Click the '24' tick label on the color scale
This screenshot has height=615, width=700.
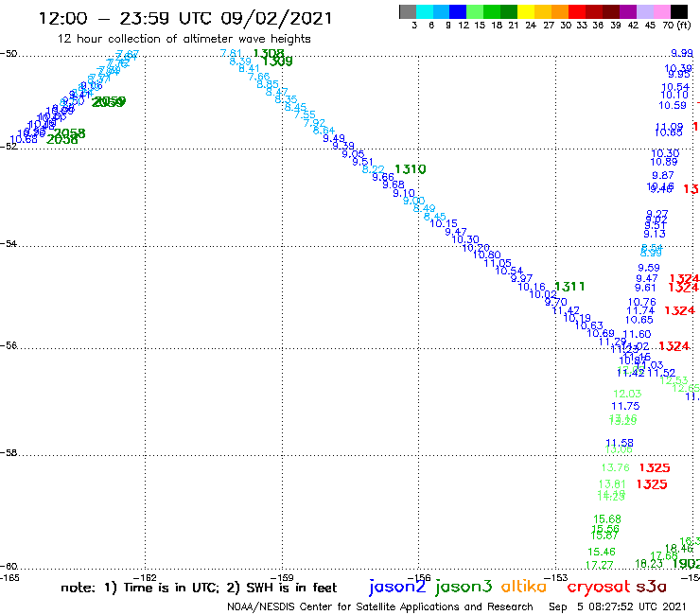[x=531, y=26]
